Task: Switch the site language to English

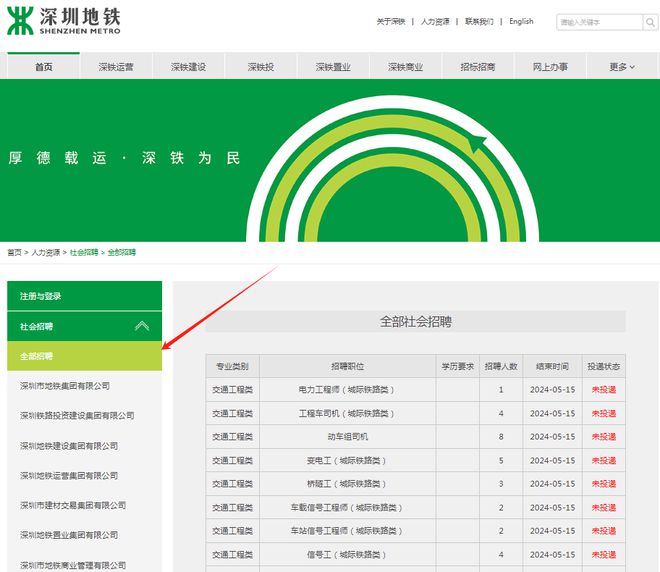Action: [x=521, y=21]
